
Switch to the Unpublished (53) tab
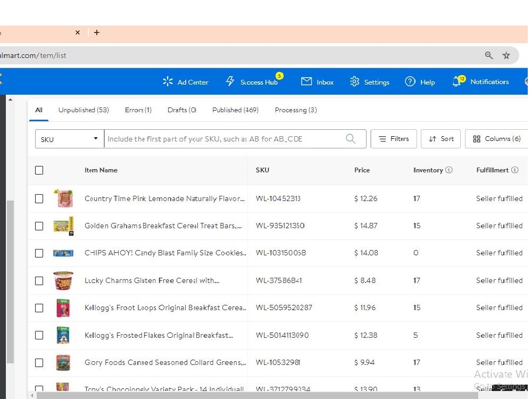84,110
